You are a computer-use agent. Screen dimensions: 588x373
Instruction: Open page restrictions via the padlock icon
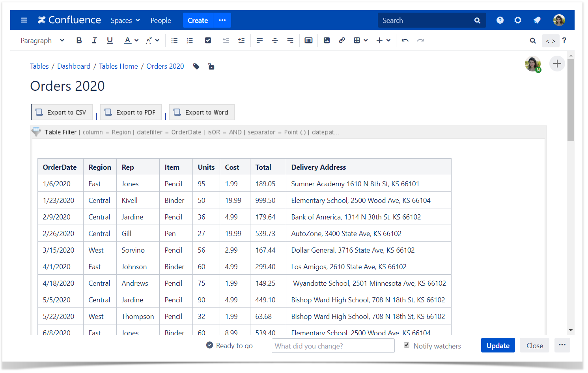click(x=211, y=66)
